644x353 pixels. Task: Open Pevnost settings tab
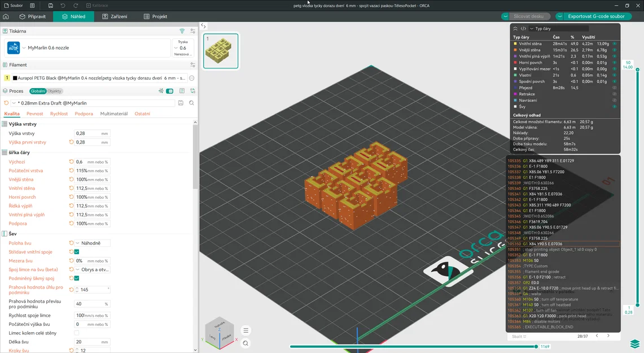coord(34,114)
